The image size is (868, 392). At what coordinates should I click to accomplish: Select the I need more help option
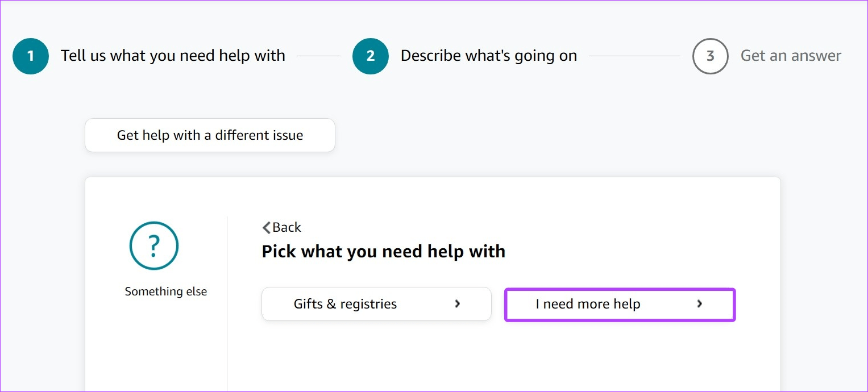click(x=620, y=305)
